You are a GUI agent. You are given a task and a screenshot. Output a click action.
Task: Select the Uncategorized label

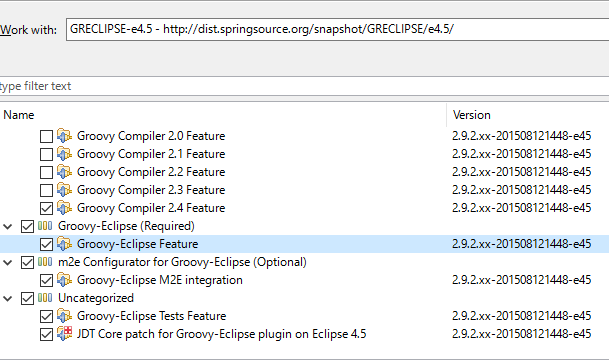(x=96, y=298)
